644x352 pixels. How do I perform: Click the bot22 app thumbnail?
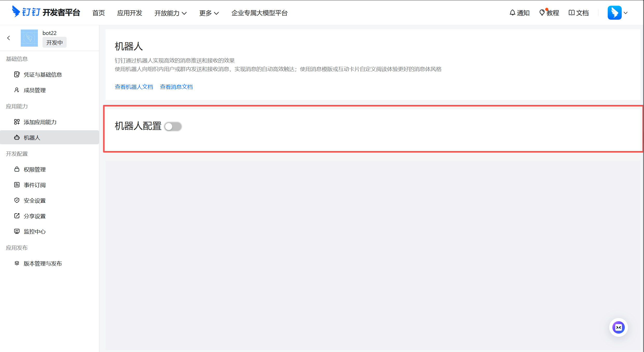coord(29,38)
